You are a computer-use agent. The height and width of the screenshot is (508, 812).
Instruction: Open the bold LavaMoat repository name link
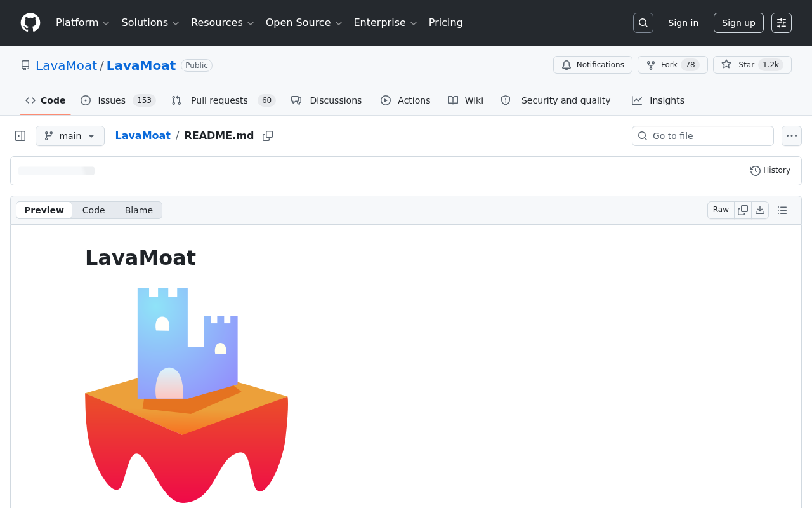pyautogui.click(x=141, y=65)
